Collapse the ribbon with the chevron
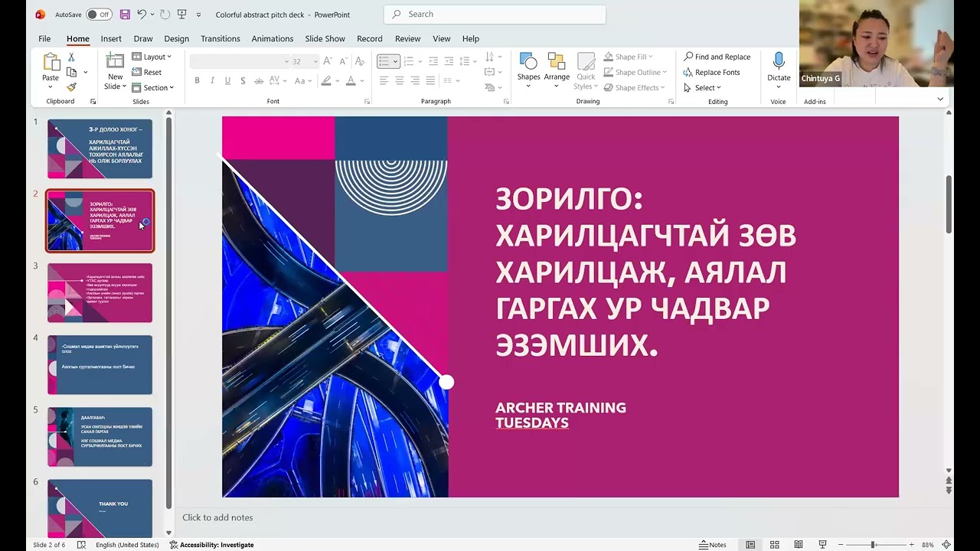The height and width of the screenshot is (551, 980). (940, 99)
